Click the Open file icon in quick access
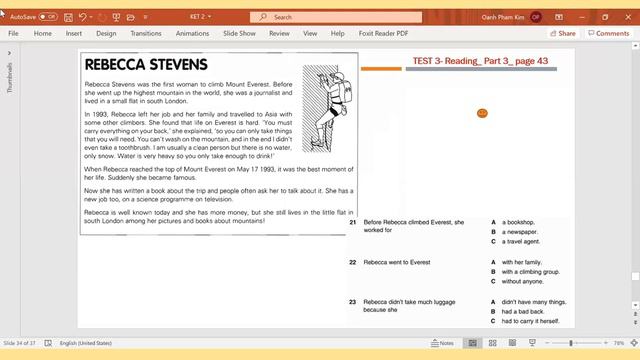The image size is (640, 360). pos(131,17)
